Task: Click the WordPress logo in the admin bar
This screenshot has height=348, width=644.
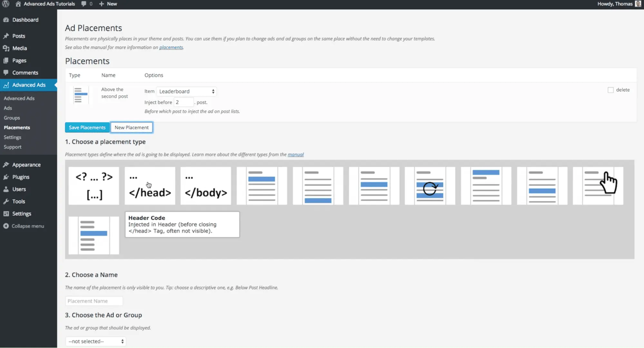Action: click(5, 4)
